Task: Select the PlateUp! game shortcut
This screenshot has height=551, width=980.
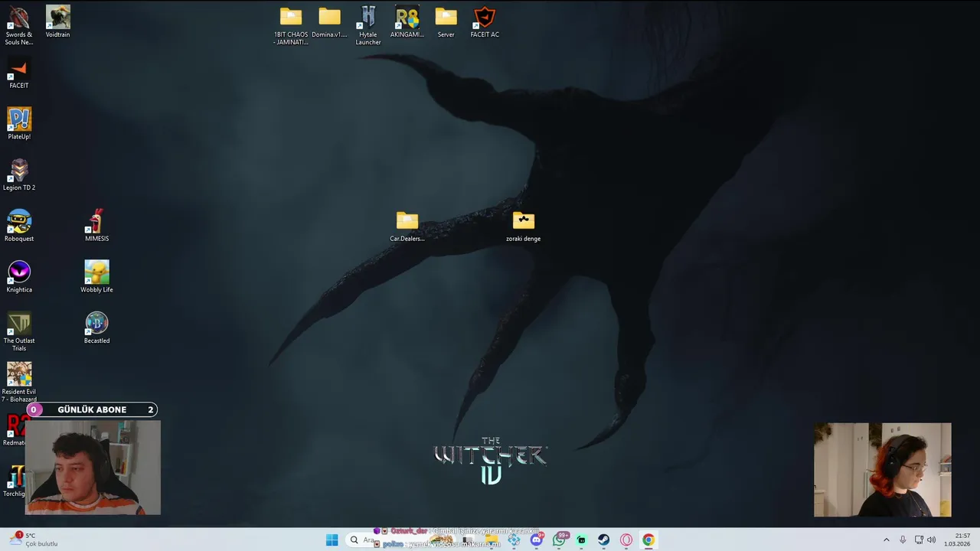Action: 19,124
